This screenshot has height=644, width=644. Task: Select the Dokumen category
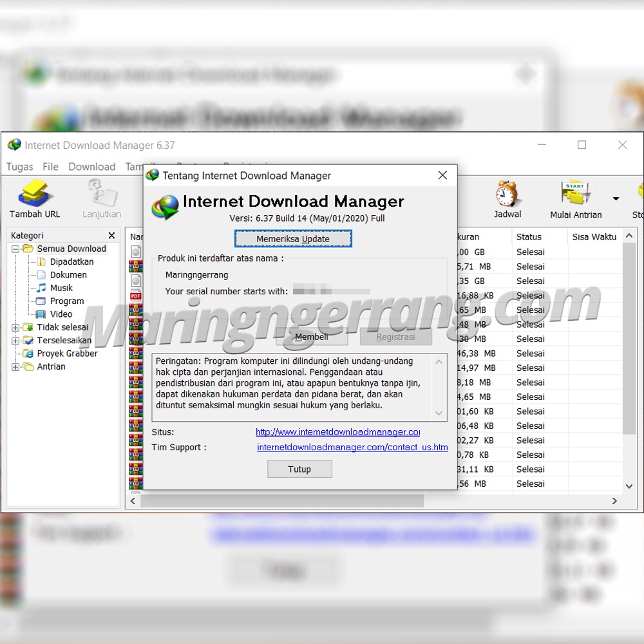68,275
